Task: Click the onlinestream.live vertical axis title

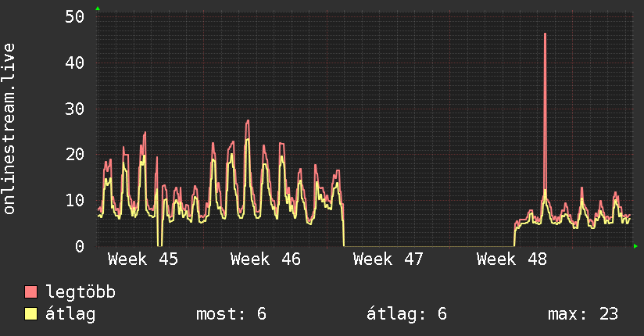Action: coord(9,129)
